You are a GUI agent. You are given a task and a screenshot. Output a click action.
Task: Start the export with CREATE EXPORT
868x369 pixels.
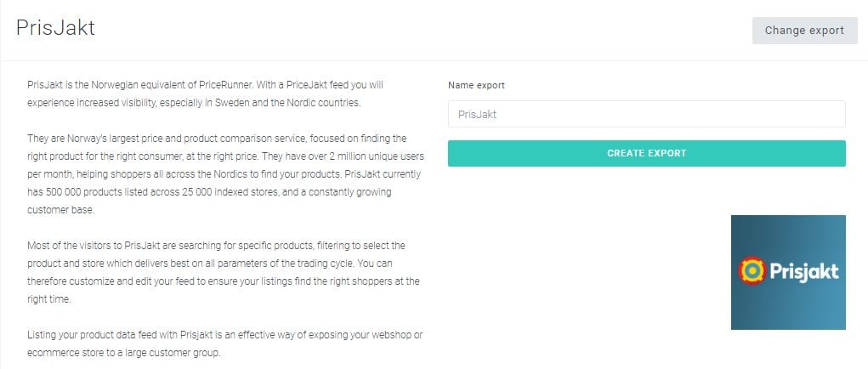647,153
